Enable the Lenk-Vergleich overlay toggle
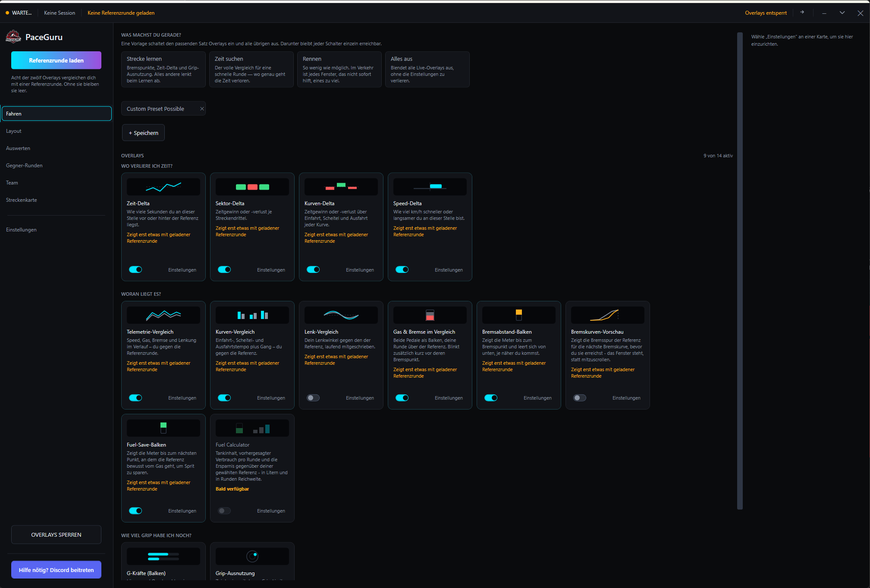 313,398
